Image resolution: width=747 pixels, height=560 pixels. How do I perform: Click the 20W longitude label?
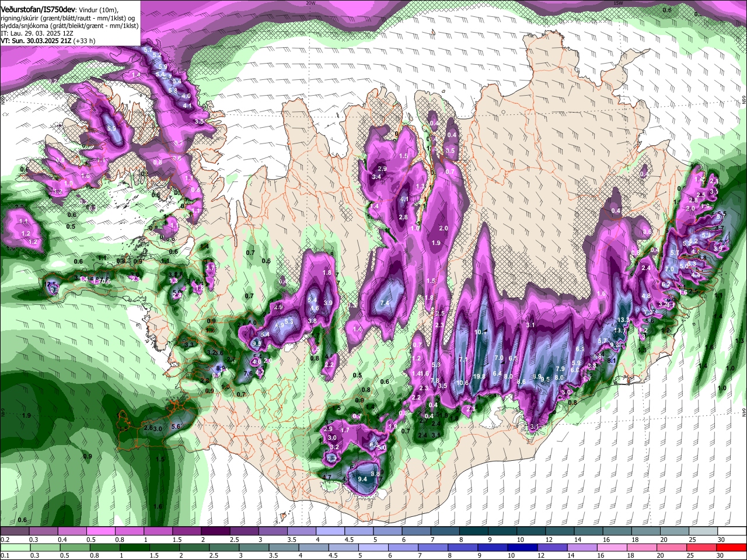point(310,3)
